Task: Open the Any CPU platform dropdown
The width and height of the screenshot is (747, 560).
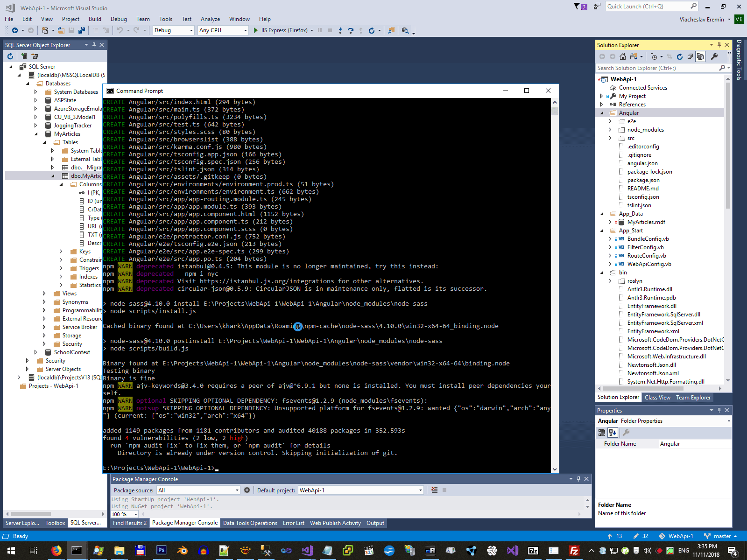Action: [223, 30]
